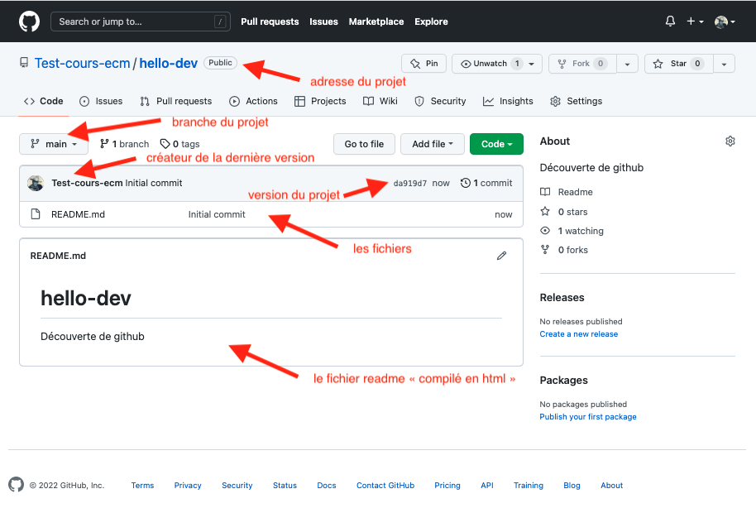756x532 pixels.
Task: Follow Create a new release link
Action: pos(578,334)
